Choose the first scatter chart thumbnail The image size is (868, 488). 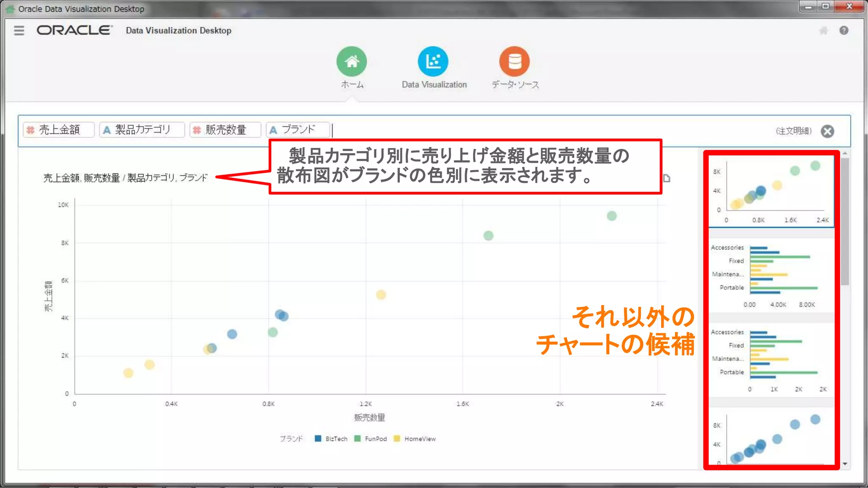pyautogui.click(x=771, y=191)
